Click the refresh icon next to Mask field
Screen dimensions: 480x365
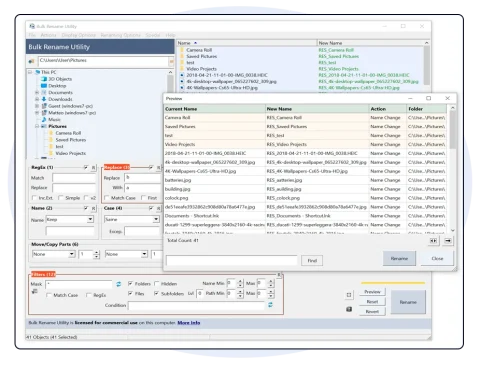119,284
